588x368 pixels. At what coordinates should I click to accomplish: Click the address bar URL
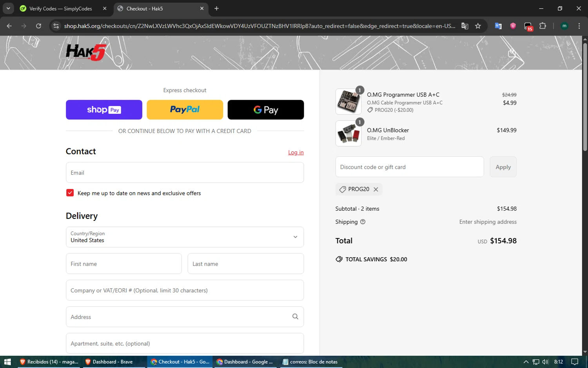click(260, 26)
